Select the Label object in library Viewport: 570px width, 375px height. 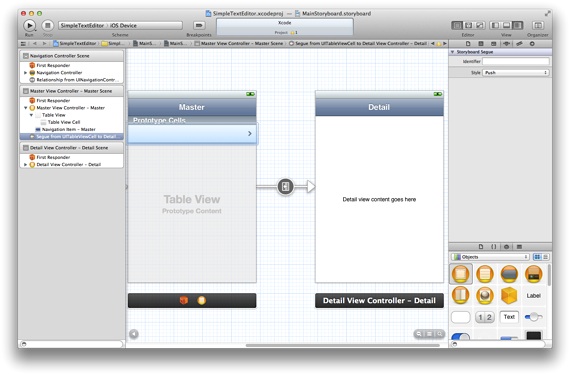[x=533, y=295]
